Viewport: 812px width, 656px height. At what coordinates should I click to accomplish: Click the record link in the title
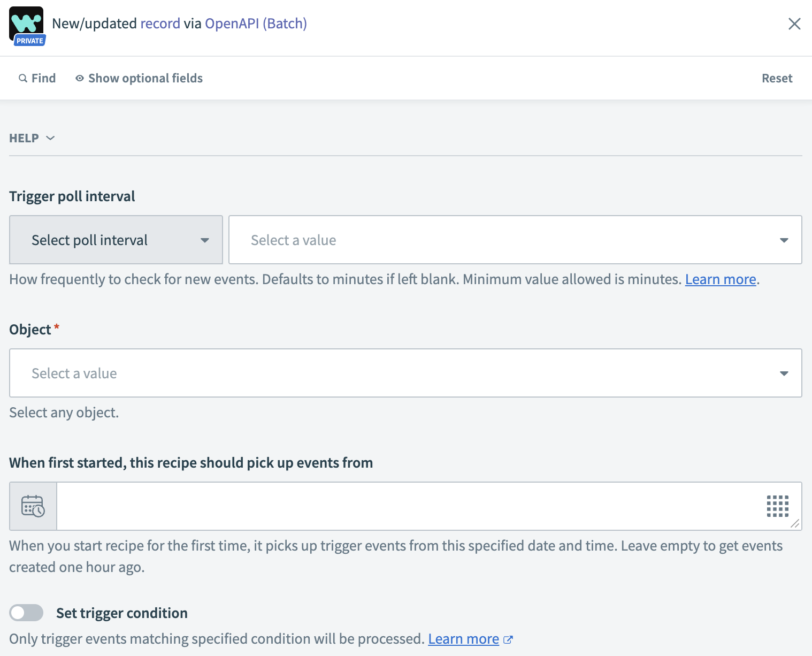(x=160, y=24)
